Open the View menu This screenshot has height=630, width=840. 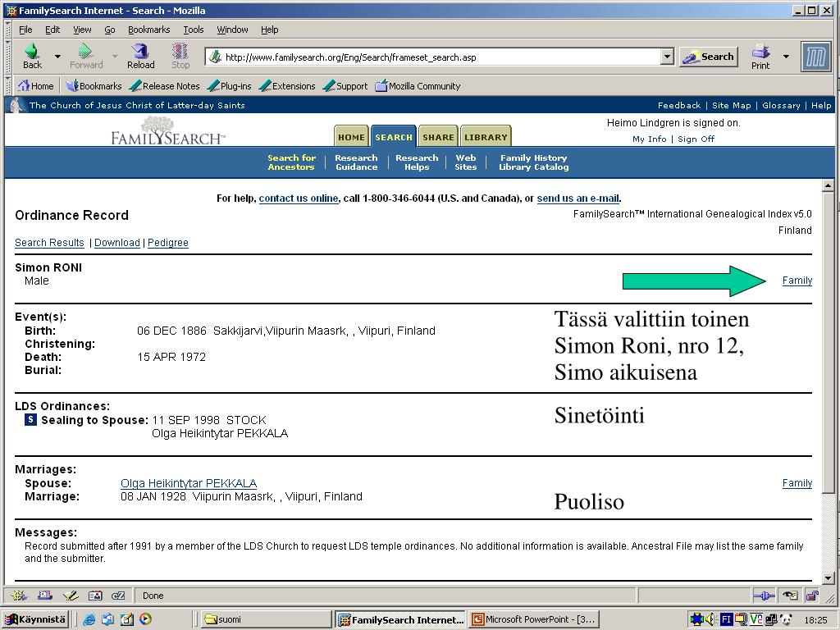(82, 30)
